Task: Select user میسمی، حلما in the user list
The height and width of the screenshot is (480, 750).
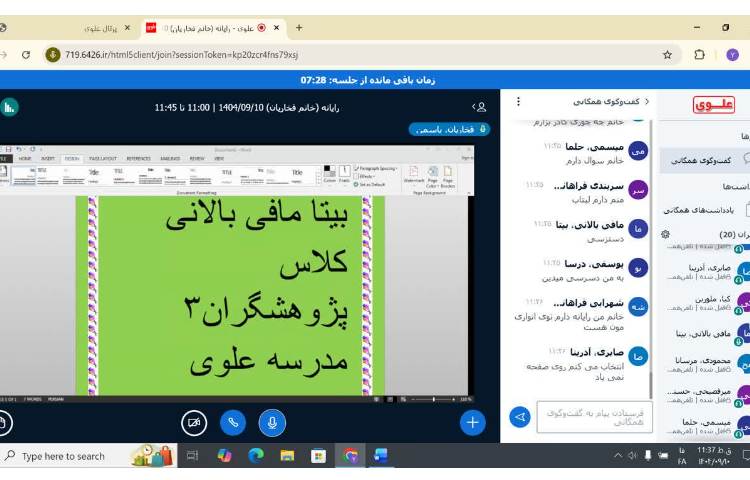Action: click(x=708, y=426)
